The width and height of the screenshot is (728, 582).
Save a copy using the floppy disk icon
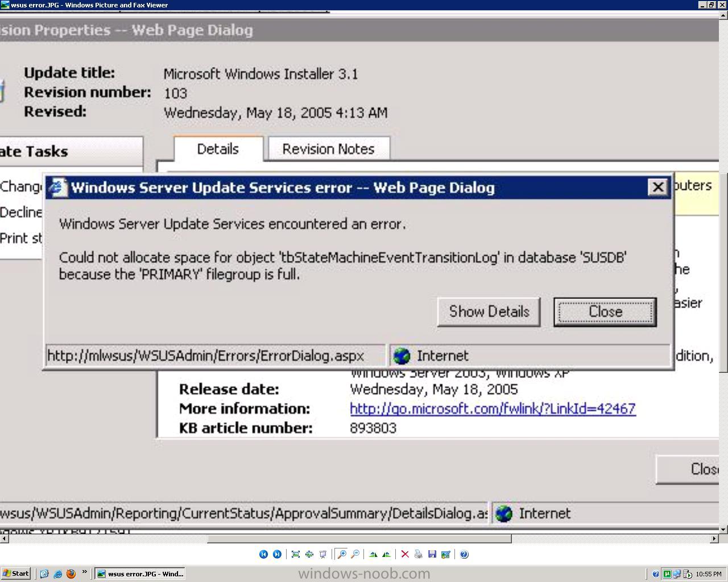[x=432, y=554]
